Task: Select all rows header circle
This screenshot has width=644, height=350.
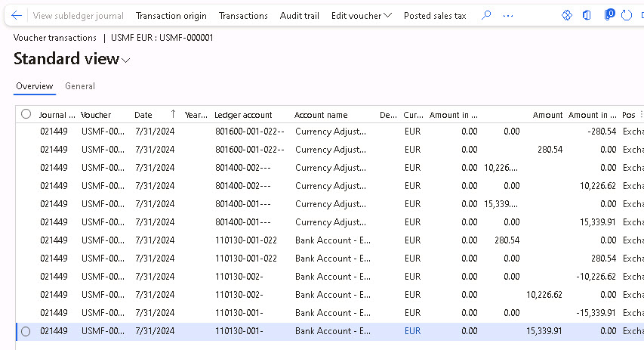Action: (26, 114)
